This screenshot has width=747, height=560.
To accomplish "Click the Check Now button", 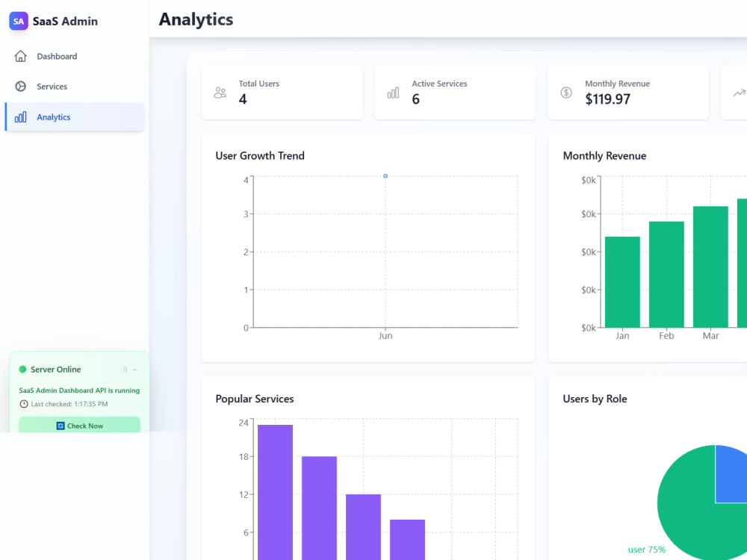I will 80,426.
